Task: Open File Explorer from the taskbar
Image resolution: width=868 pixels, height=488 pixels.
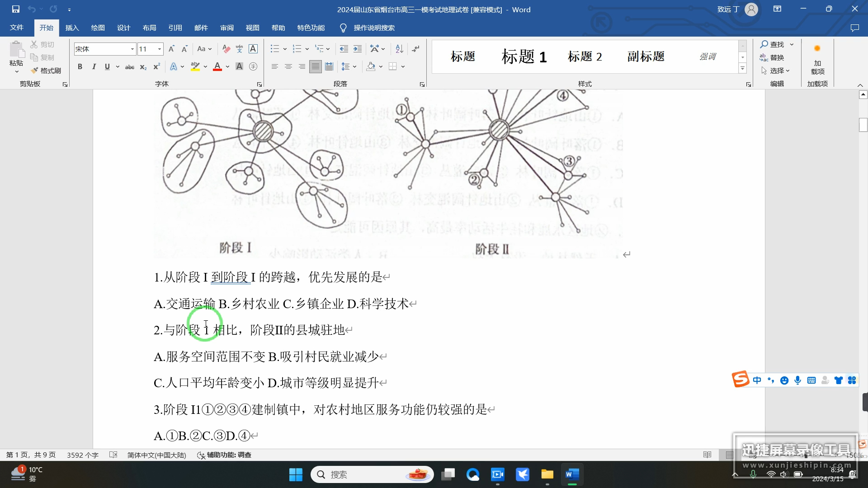Action: point(547,474)
